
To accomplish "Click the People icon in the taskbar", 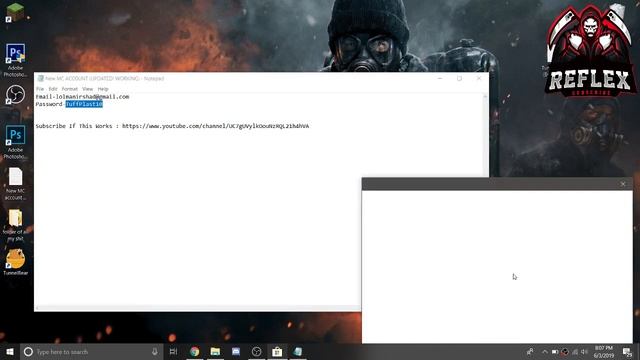I will tap(530, 352).
